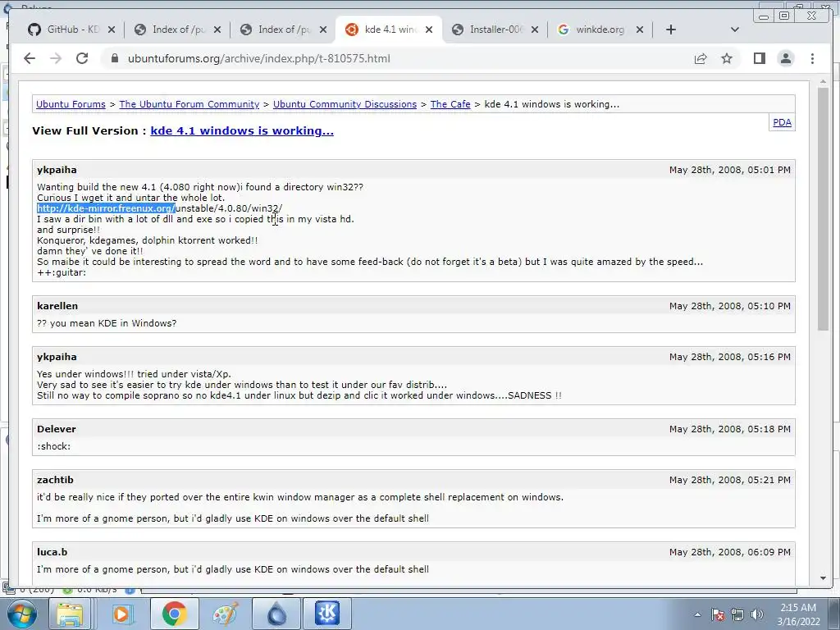Click the PDA link

[782, 122]
